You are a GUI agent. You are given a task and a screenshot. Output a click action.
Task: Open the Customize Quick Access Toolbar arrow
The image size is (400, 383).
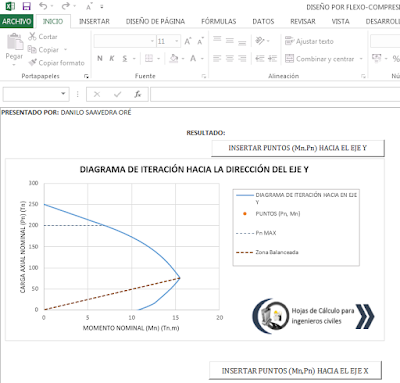102,7
